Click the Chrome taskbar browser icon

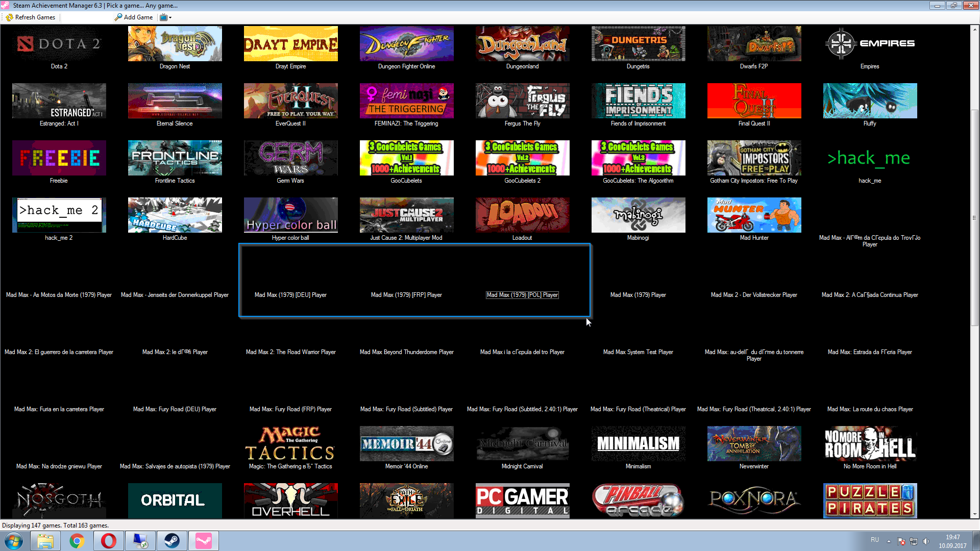point(76,540)
